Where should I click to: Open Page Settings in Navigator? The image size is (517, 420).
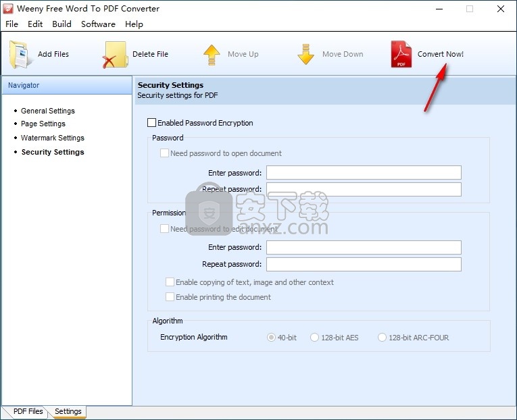(x=43, y=124)
